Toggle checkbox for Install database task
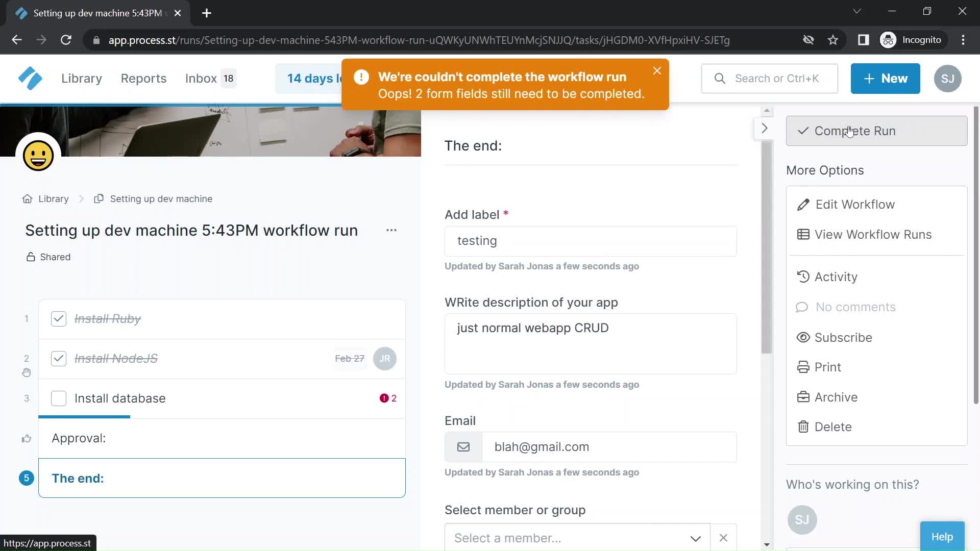Screen dimensions: 980x551 point(59,398)
